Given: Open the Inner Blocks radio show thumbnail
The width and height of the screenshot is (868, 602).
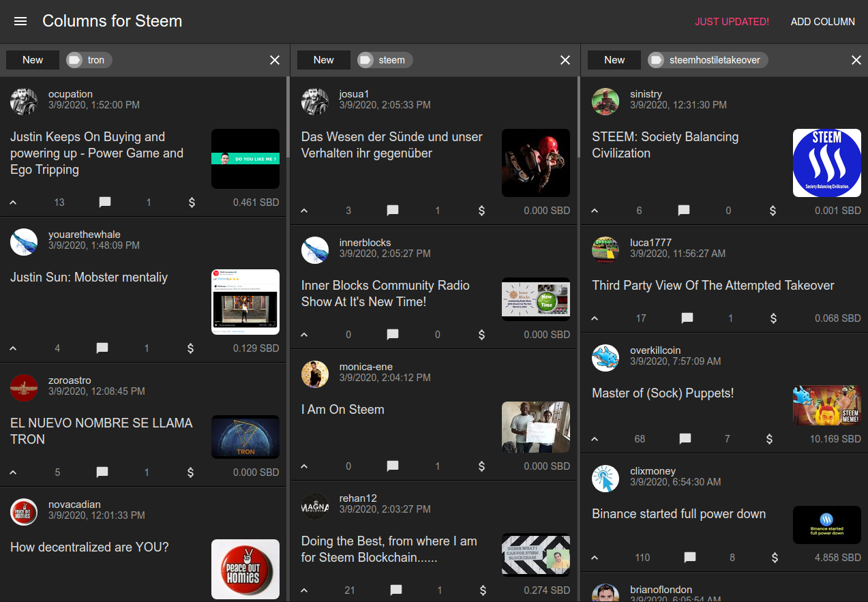Looking at the screenshot, I should 536,299.
